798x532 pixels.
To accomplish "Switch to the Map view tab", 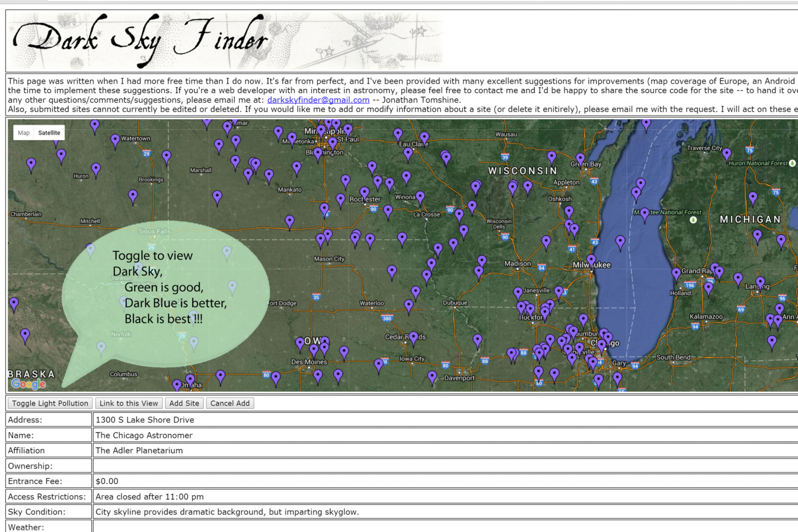I will tap(24, 133).
